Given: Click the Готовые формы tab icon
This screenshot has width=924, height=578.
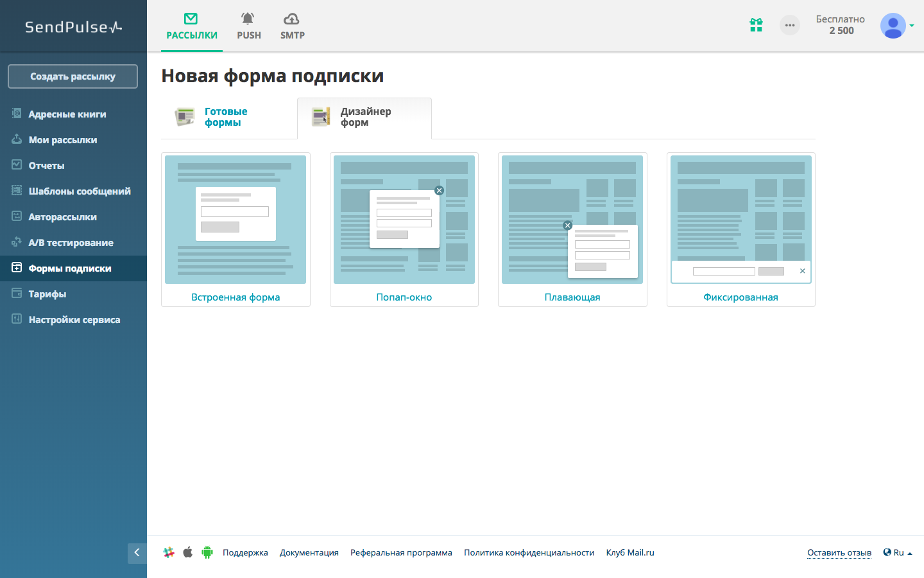Looking at the screenshot, I should (185, 116).
